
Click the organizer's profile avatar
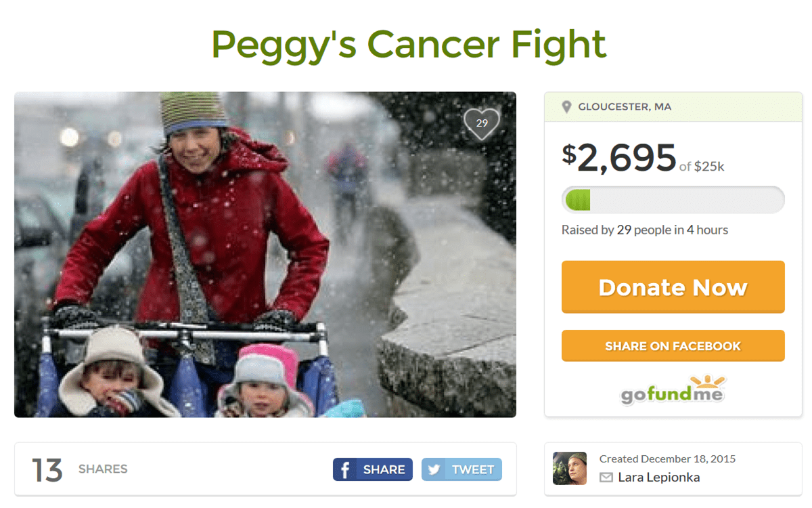pos(570,468)
